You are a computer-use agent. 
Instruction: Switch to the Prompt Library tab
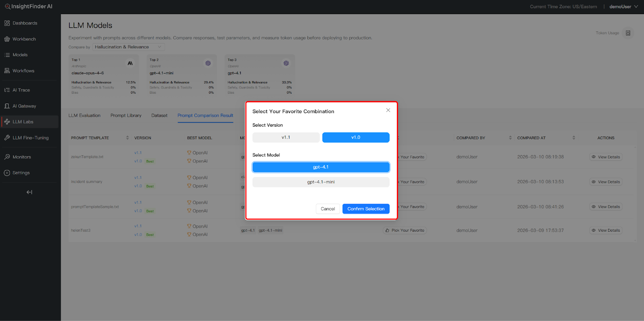click(x=126, y=115)
